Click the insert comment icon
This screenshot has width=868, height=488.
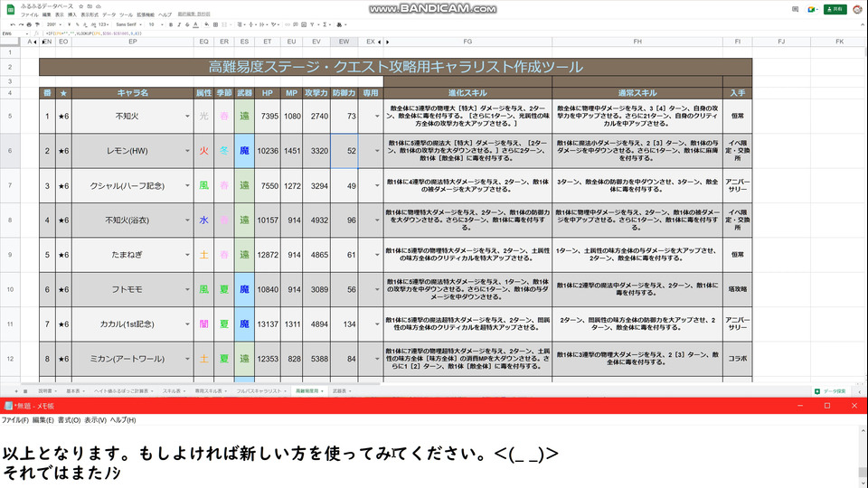(x=296, y=24)
